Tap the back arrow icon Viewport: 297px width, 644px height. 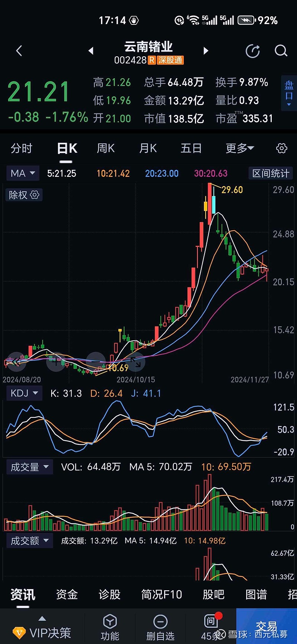pyautogui.click(x=19, y=51)
